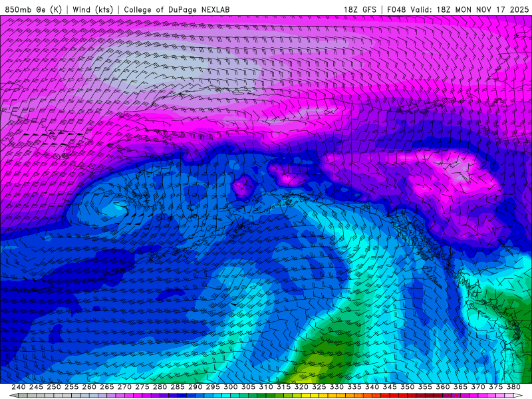Viewport: 532px width, 399px height.
Task: Click the right arrow end of color bar
Action: coord(519,396)
